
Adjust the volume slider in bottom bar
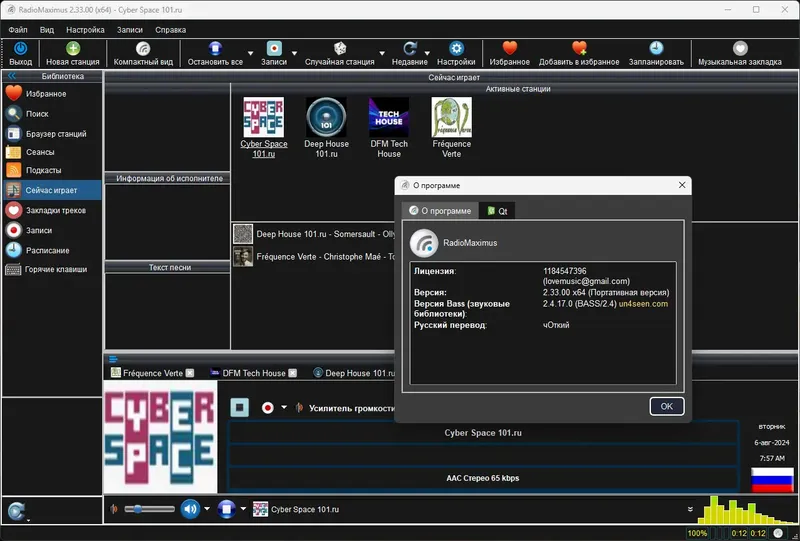tap(149, 509)
